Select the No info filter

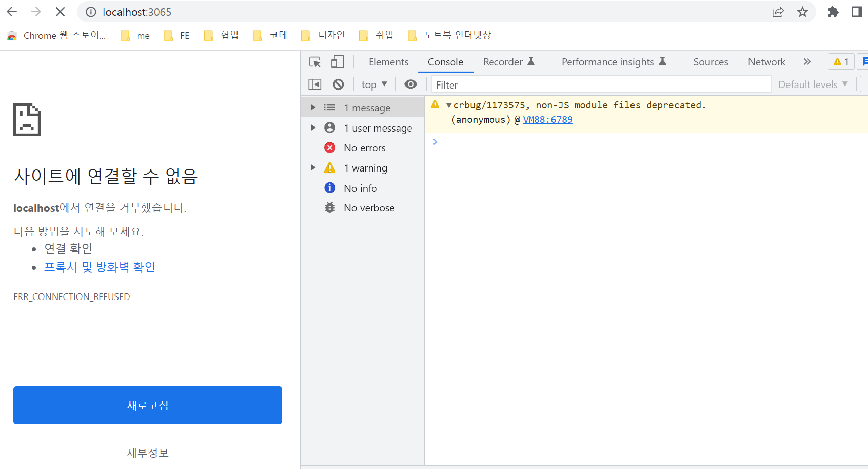coord(363,188)
